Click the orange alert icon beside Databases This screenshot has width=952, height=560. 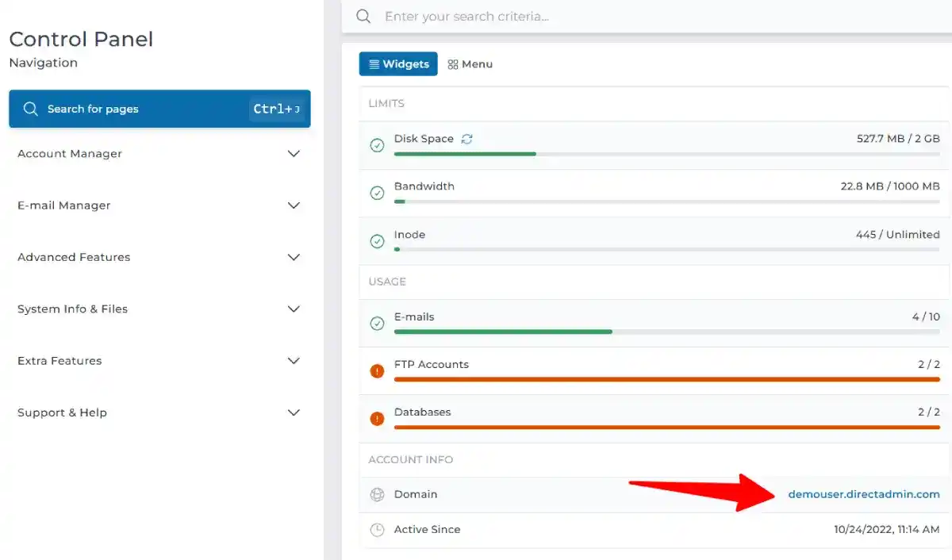377,419
